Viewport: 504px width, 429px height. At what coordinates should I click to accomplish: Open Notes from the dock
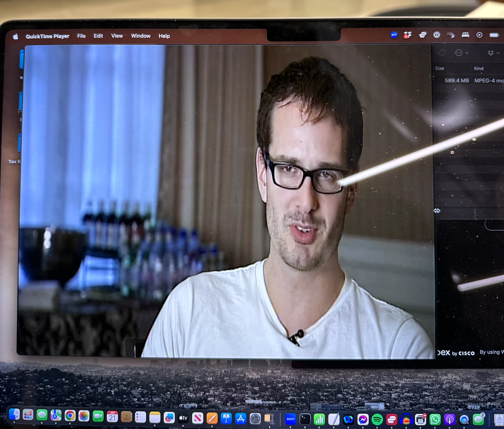coord(155,418)
